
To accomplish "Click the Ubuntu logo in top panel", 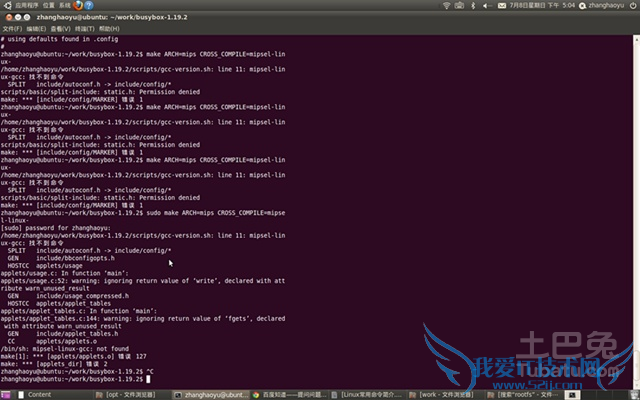I will point(7,5).
